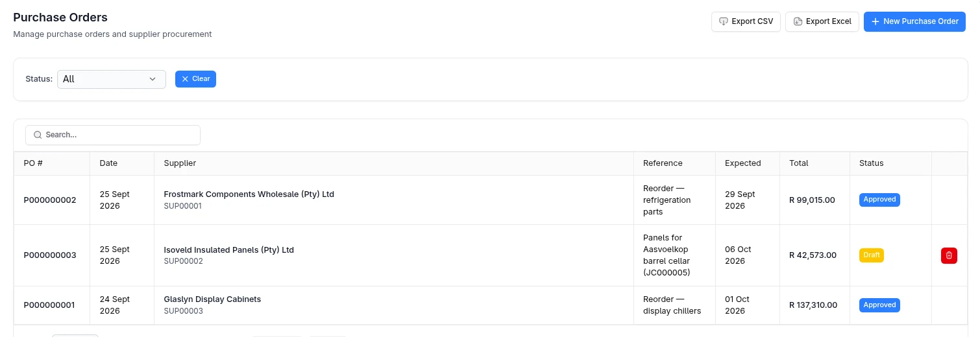Viewport: 980px width, 337px height.
Task: Delete draft purchase order P000000003
Action: [949, 255]
